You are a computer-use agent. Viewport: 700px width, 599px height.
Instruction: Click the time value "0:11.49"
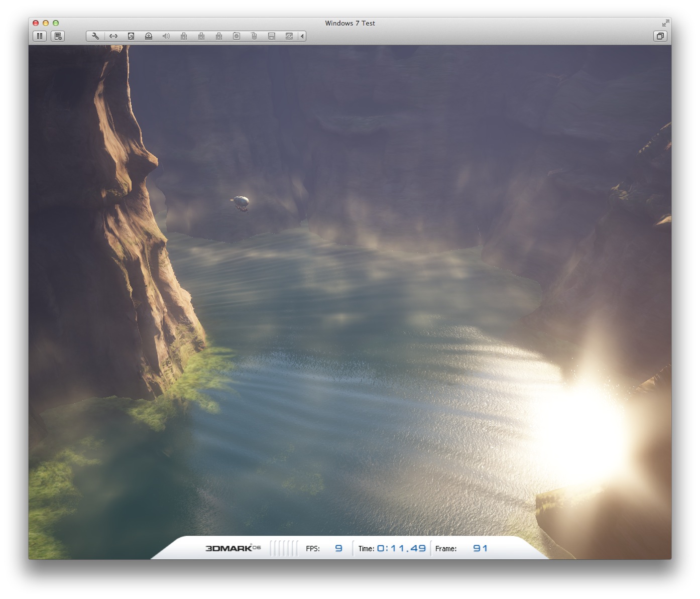point(401,548)
